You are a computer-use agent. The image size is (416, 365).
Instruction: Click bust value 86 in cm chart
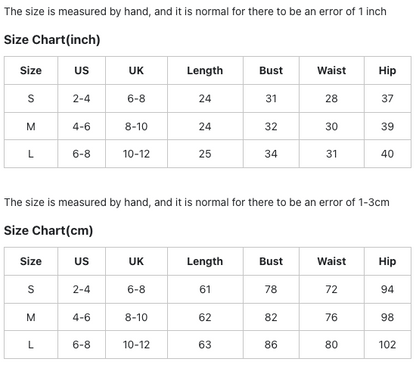[x=271, y=345]
